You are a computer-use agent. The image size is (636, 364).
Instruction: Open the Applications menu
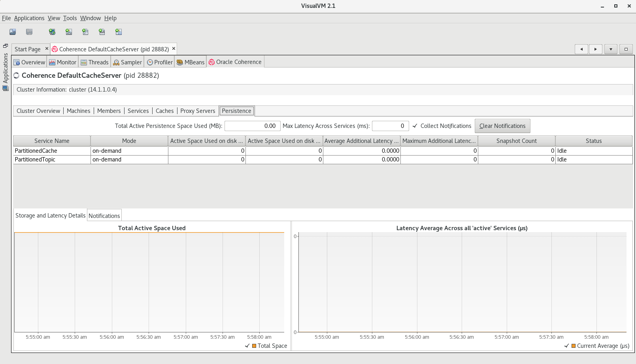29,18
